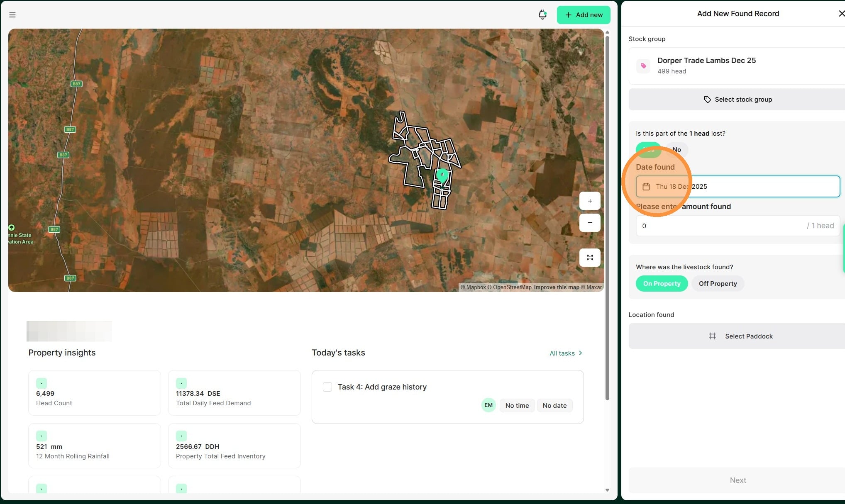Click the No date chip on task

(554, 406)
